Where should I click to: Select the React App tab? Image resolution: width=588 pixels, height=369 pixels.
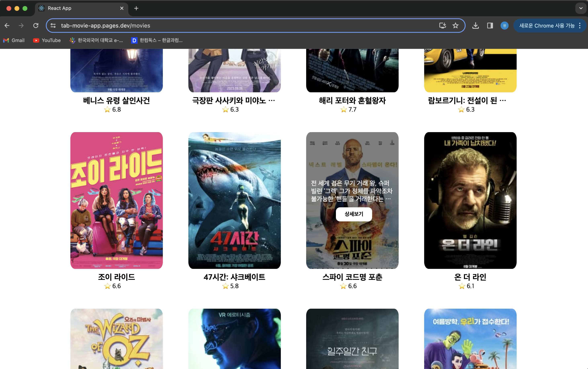(81, 8)
